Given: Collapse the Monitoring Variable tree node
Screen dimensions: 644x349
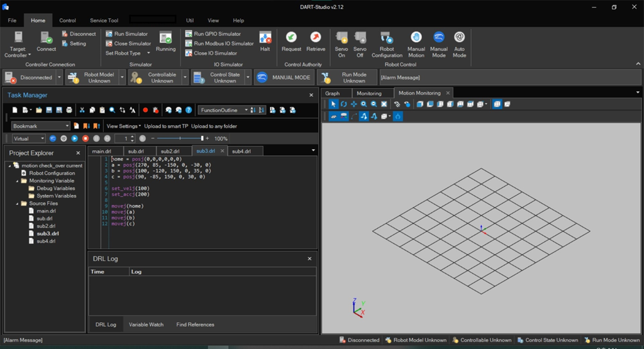Looking at the screenshot, I should tap(17, 180).
